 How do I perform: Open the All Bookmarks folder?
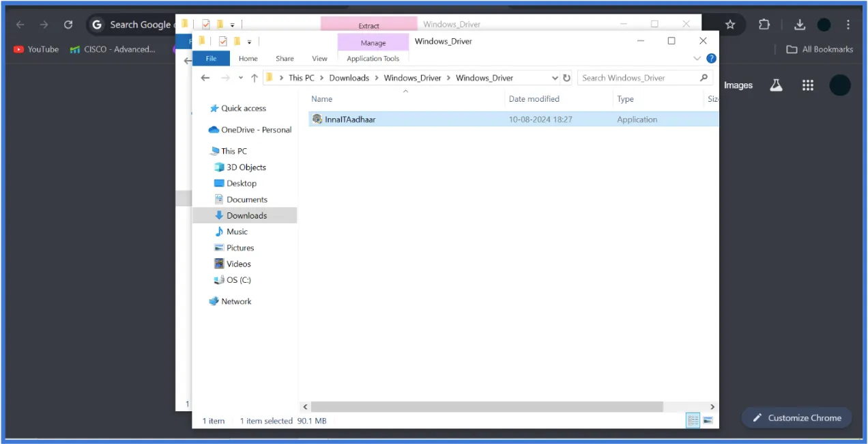click(820, 49)
